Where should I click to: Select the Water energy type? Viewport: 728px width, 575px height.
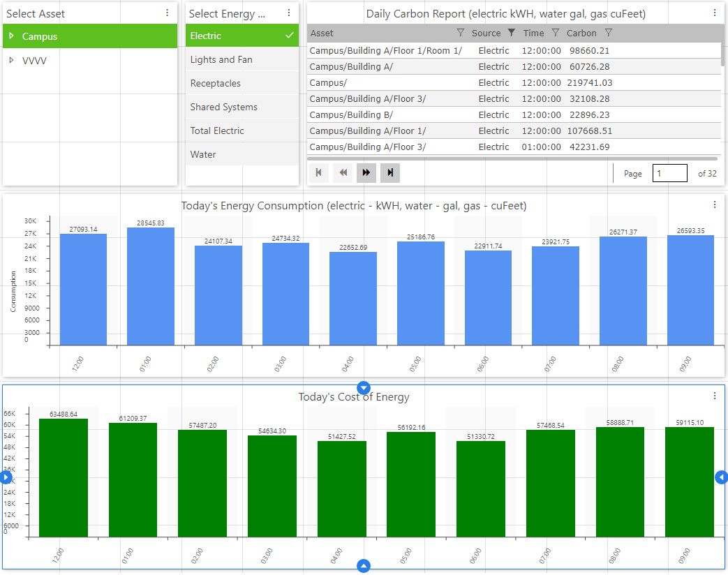click(x=242, y=154)
